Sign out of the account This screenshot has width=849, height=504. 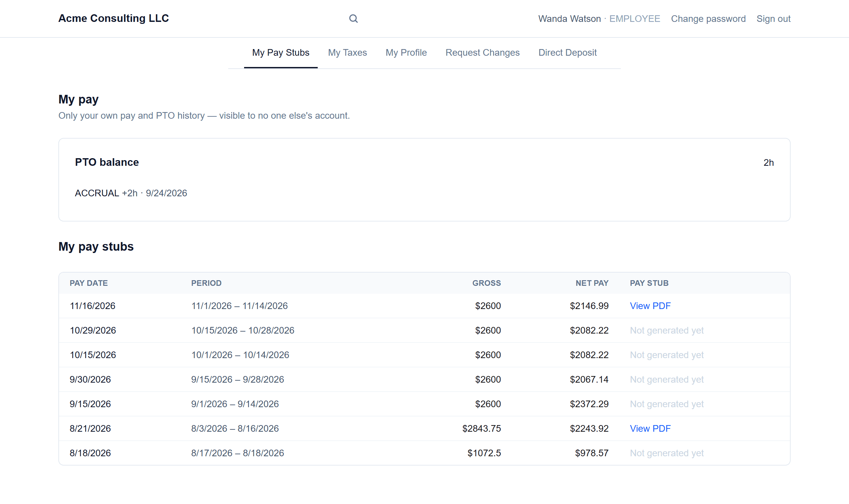click(x=773, y=19)
